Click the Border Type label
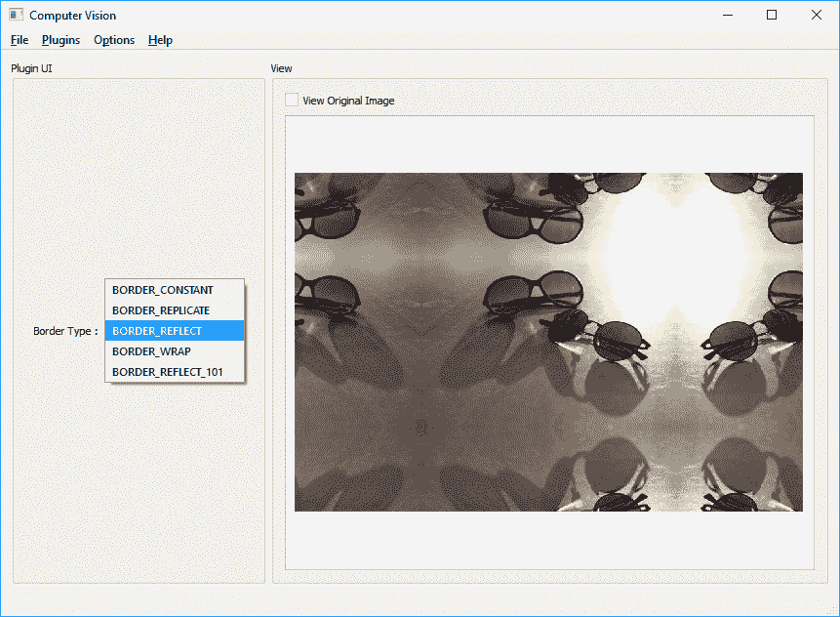Image resolution: width=840 pixels, height=617 pixels. pos(65,331)
